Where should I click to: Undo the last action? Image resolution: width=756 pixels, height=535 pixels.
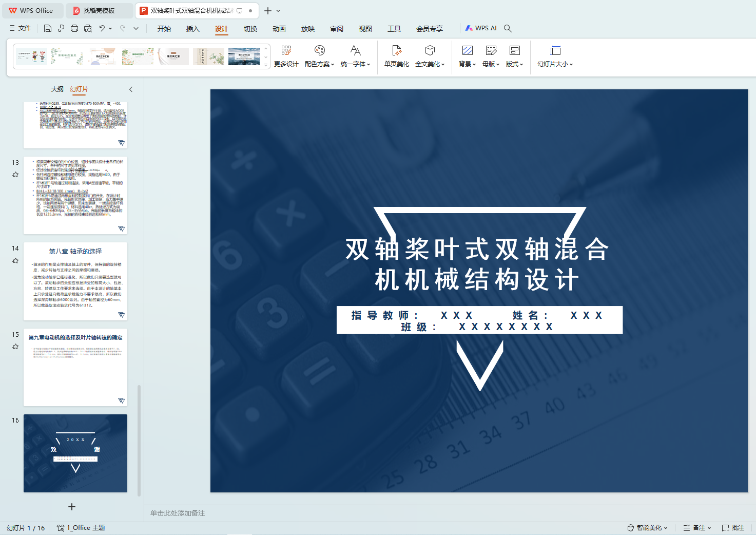[102, 28]
